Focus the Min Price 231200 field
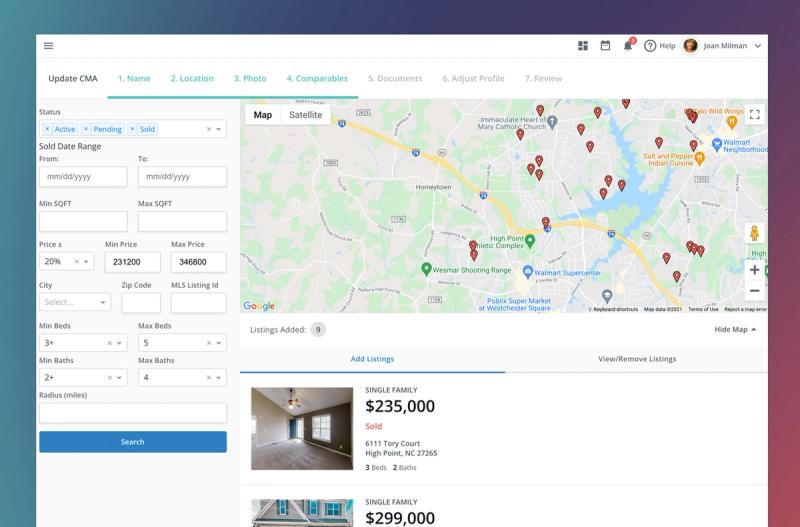The width and height of the screenshot is (800, 527). tap(133, 262)
